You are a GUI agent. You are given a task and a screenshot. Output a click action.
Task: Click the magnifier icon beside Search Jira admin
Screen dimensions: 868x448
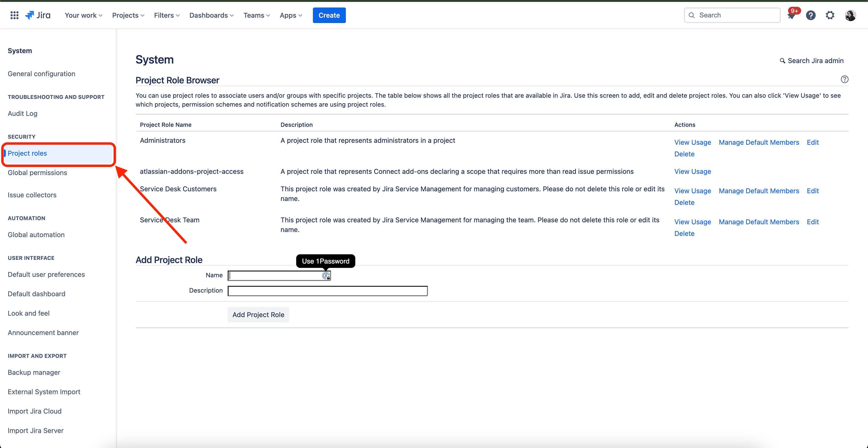click(783, 61)
